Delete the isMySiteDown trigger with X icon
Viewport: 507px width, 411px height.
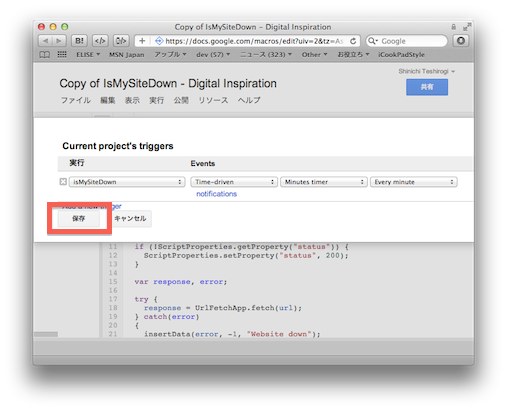point(63,182)
